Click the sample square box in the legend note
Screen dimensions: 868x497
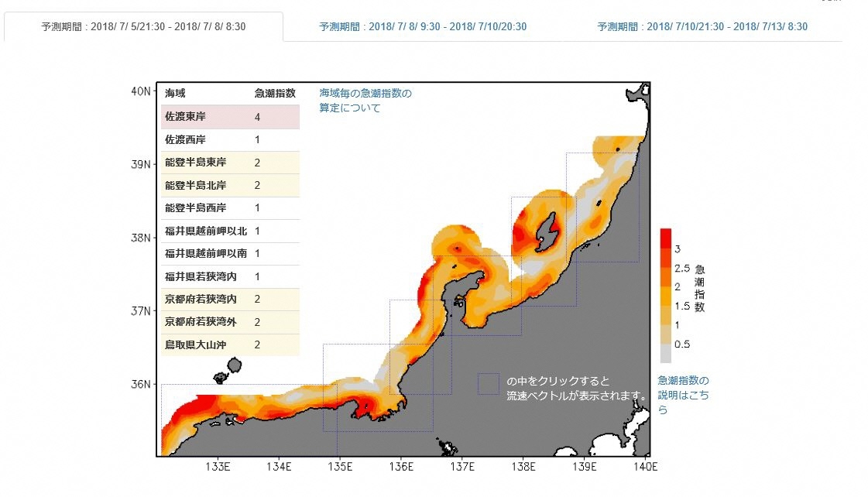(x=489, y=383)
